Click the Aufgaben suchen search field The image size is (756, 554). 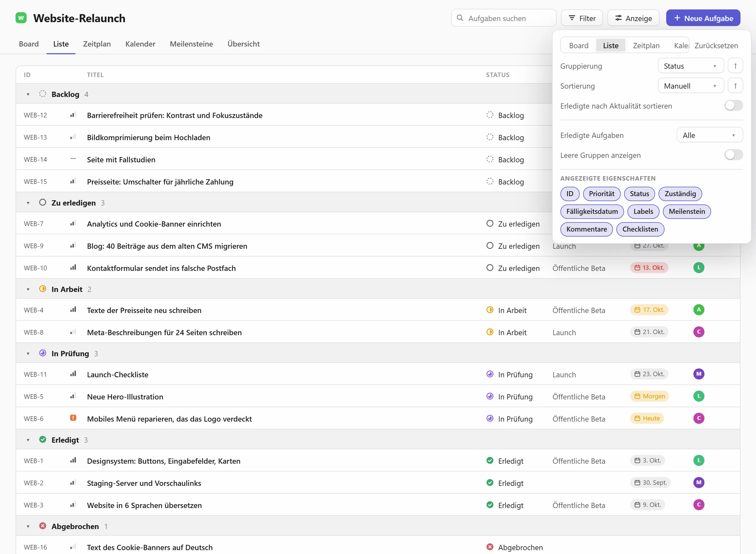[x=504, y=18]
